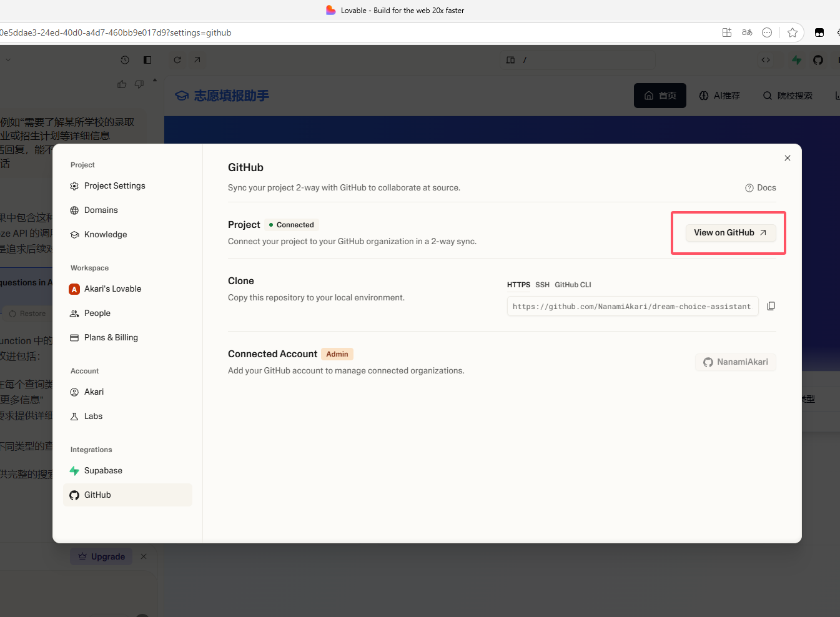Add page to favorites star icon
This screenshot has width=840, height=617.
pos(793,32)
